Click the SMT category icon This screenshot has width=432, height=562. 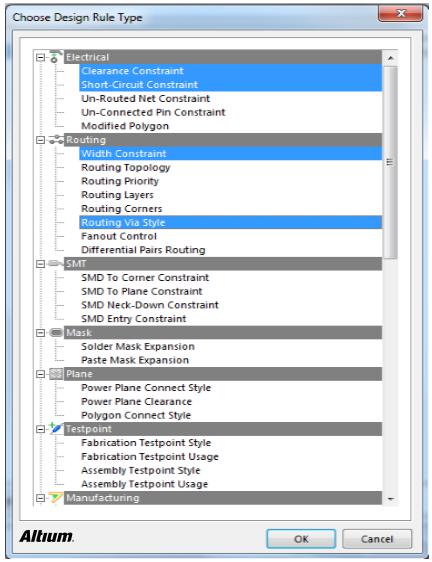tap(55, 263)
